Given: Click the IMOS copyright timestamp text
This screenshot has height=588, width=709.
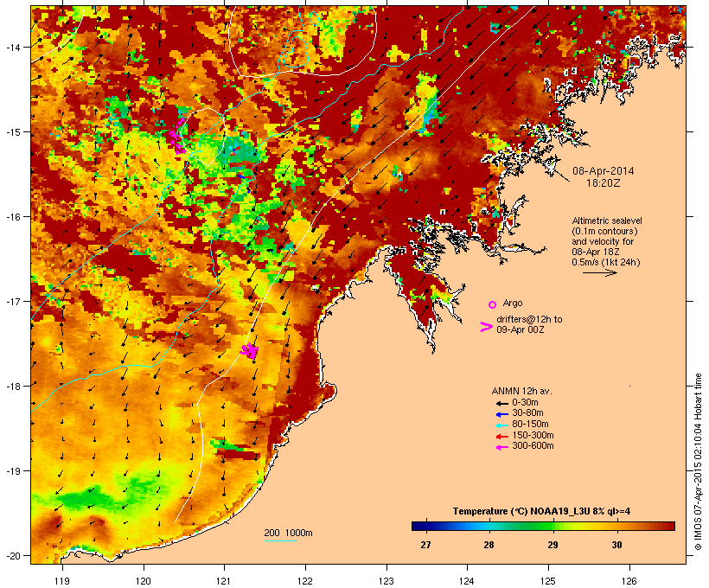Looking at the screenshot, I should [698, 462].
